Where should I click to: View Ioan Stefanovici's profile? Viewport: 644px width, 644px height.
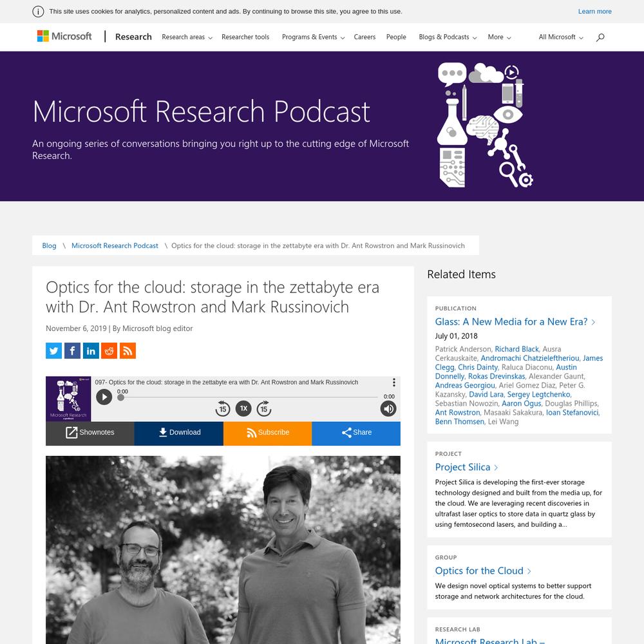click(572, 412)
